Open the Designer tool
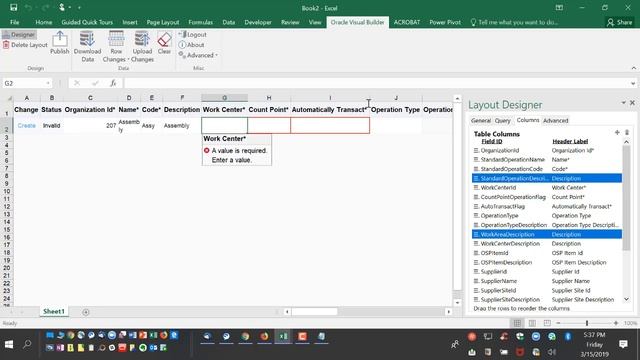The image size is (640, 360). click(19, 35)
